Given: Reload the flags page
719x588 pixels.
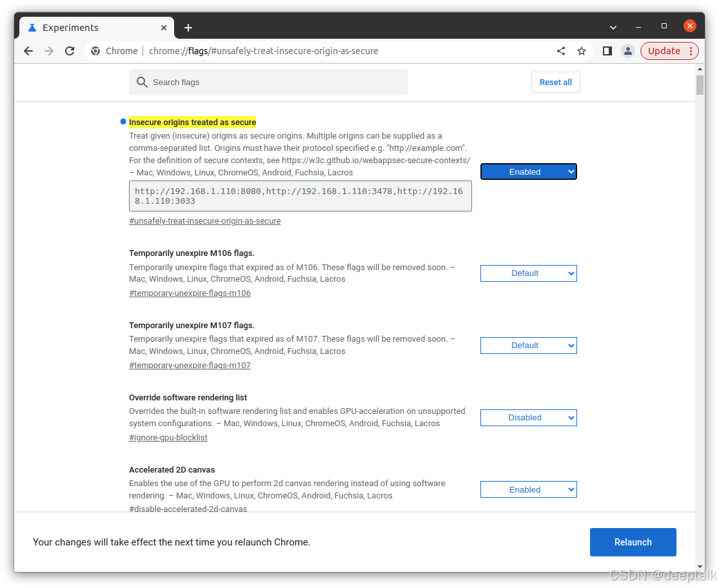Looking at the screenshot, I should click(x=70, y=51).
